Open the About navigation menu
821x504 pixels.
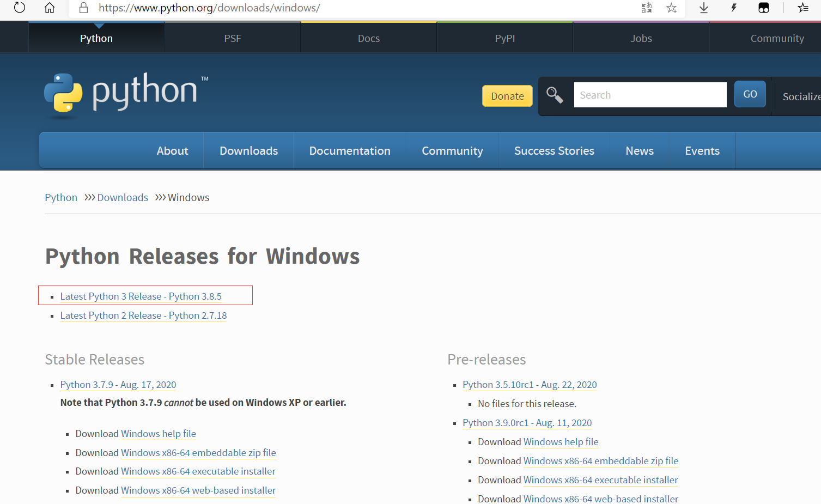pos(172,151)
